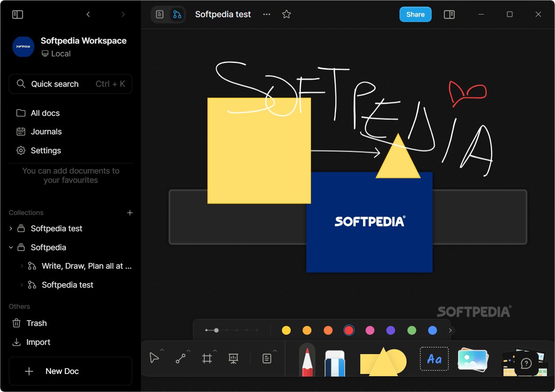Open the help question mark button
Viewport: 555px width, 392px height.
526,364
